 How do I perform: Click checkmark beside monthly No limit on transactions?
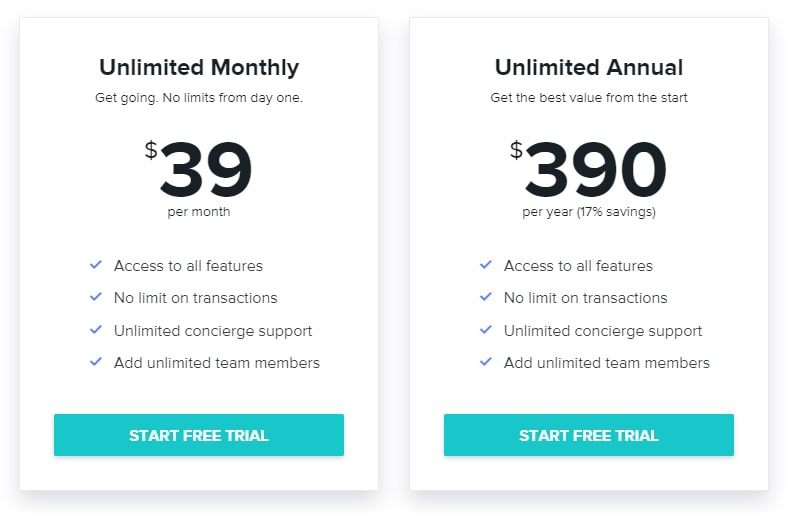[x=96, y=297]
